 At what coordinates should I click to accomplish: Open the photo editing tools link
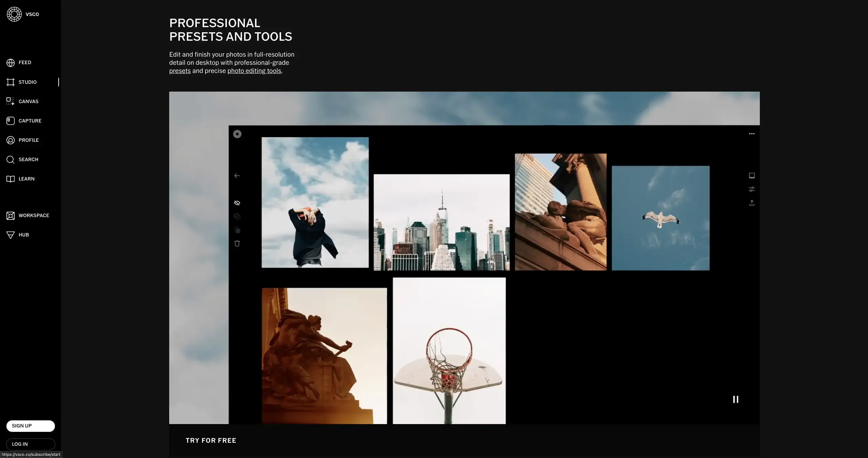(254, 71)
